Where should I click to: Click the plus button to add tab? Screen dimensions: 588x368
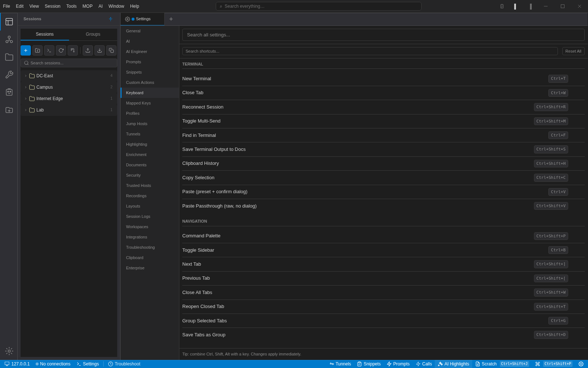171,19
